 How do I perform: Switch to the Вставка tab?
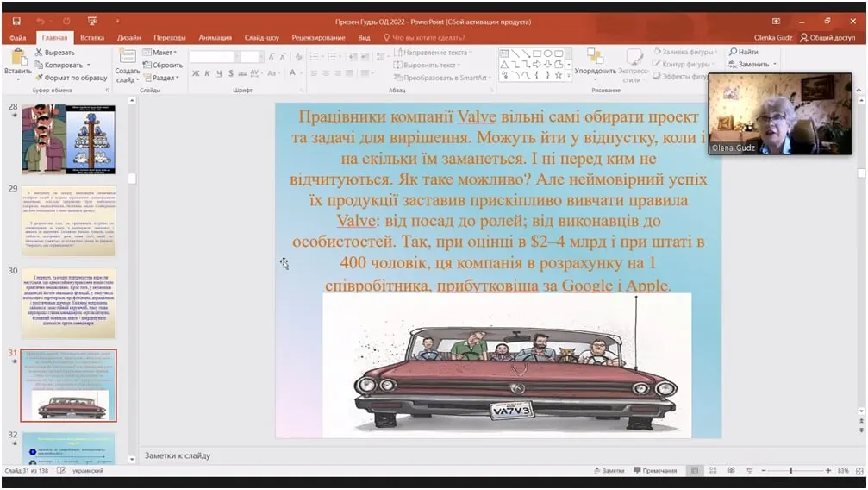tap(92, 38)
